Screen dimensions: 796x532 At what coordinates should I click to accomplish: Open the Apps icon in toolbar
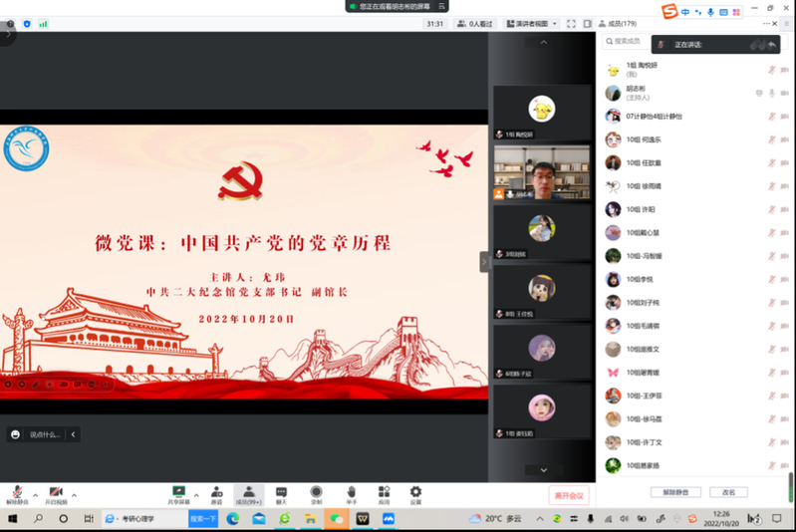coord(385,495)
